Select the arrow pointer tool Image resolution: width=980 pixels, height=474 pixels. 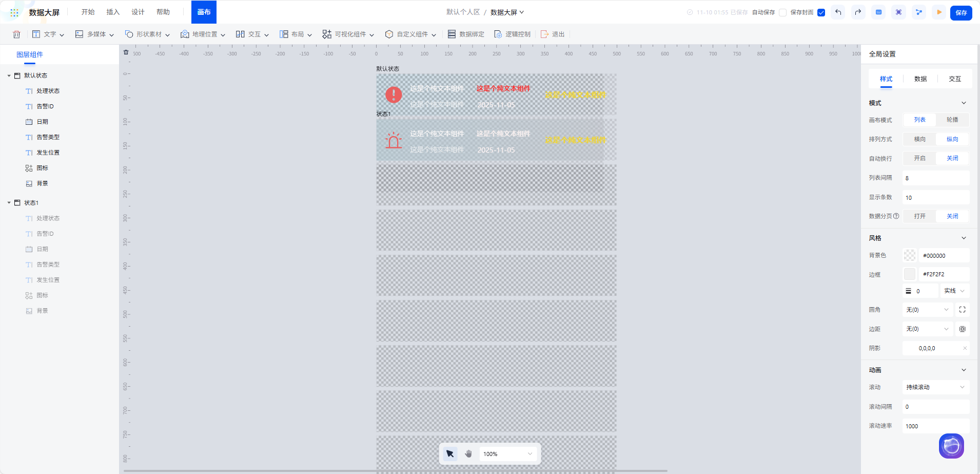click(x=450, y=454)
